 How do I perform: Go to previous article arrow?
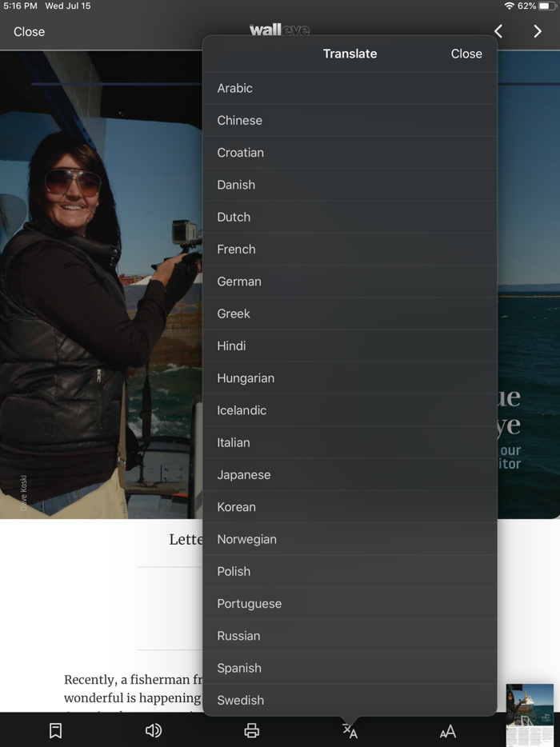click(498, 31)
